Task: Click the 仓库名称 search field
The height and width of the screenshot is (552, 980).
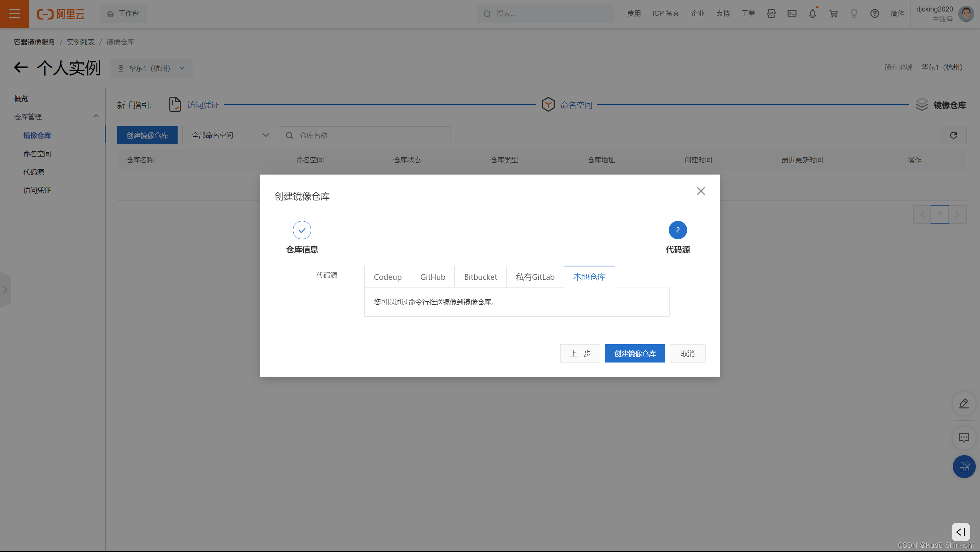Action: click(x=371, y=135)
